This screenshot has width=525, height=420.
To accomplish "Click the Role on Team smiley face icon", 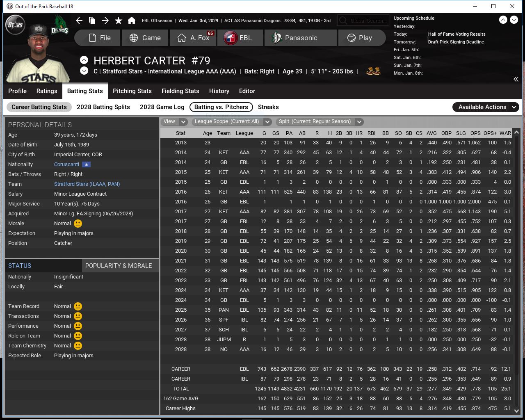I will tap(78, 336).
